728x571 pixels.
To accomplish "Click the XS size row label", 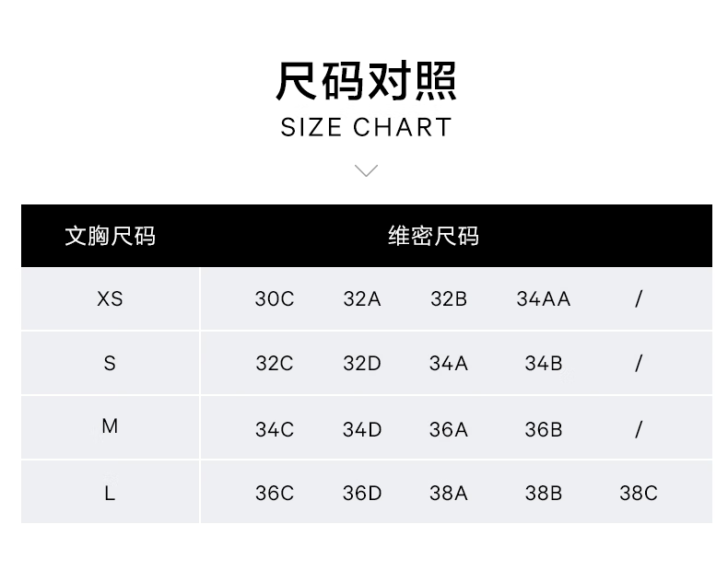I will pyautogui.click(x=110, y=298).
